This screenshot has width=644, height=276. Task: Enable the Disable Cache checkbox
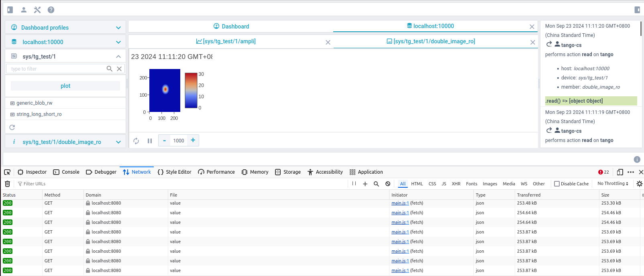pos(557,184)
